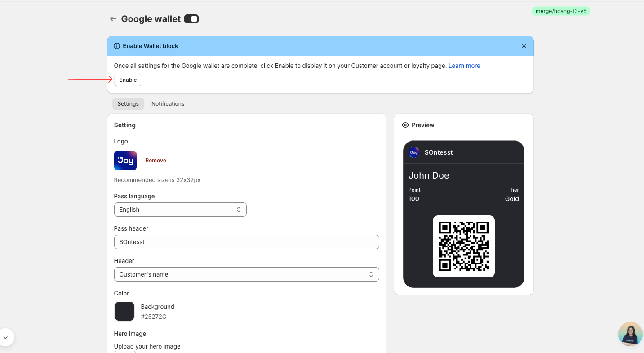Screen dimensions: 644x353
Task: Dismiss the Enable Wallet block banner
Action: point(524,46)
